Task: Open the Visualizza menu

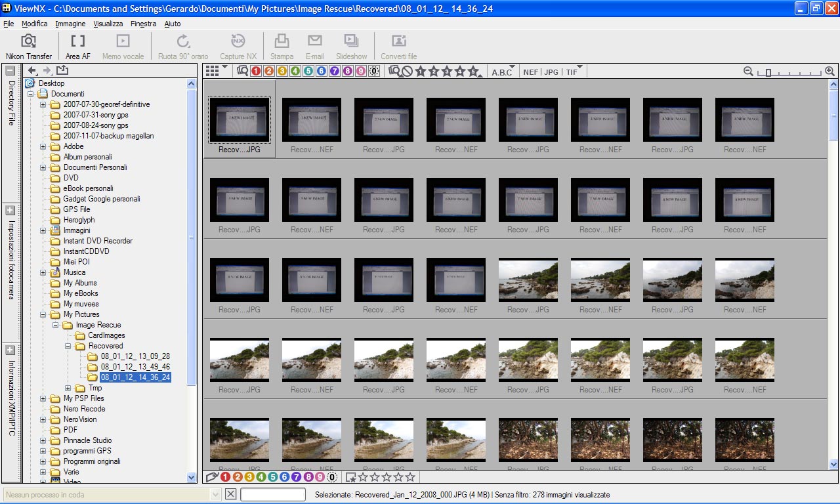Action: click(108, 24)
